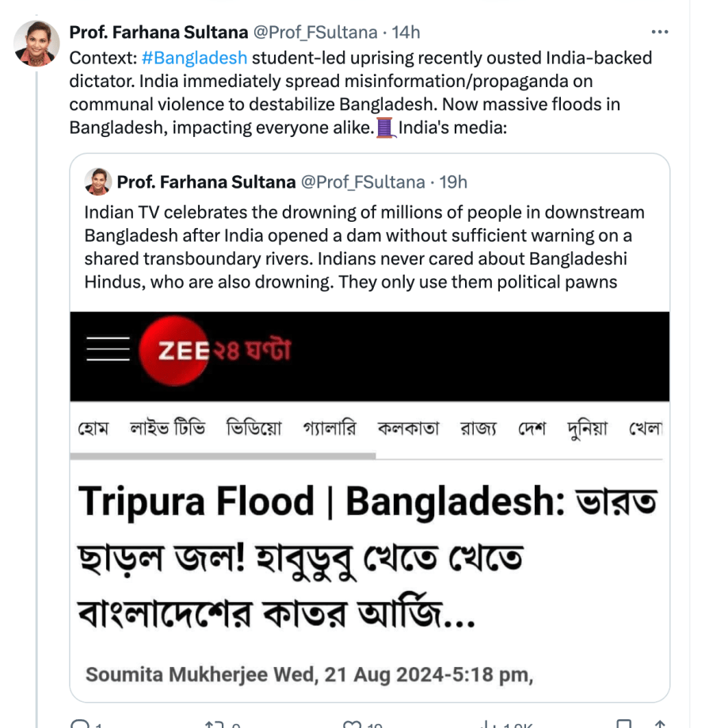Click the share arrow icon
713x728 pixels.
(658, 724)
